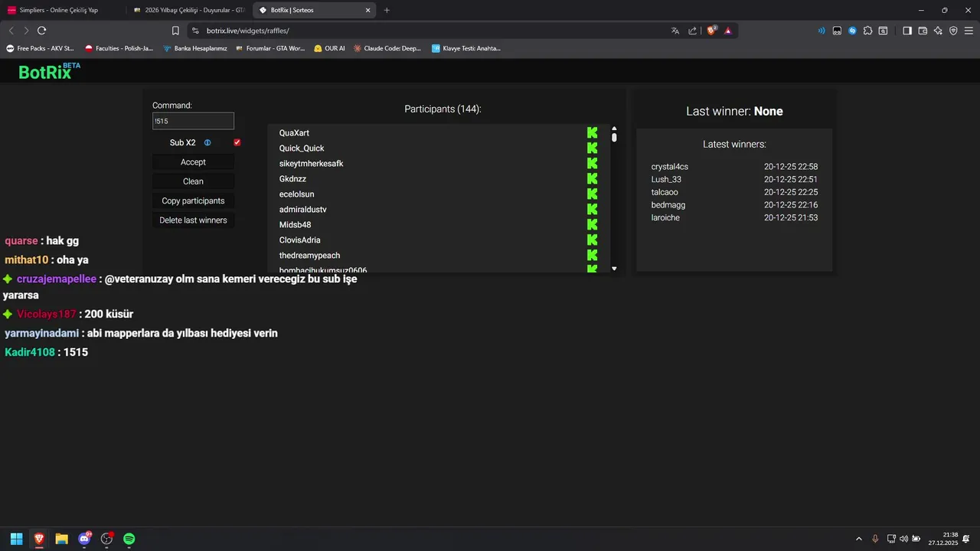Open the Claude Code: Deep bookmark

tap(387, 48)
